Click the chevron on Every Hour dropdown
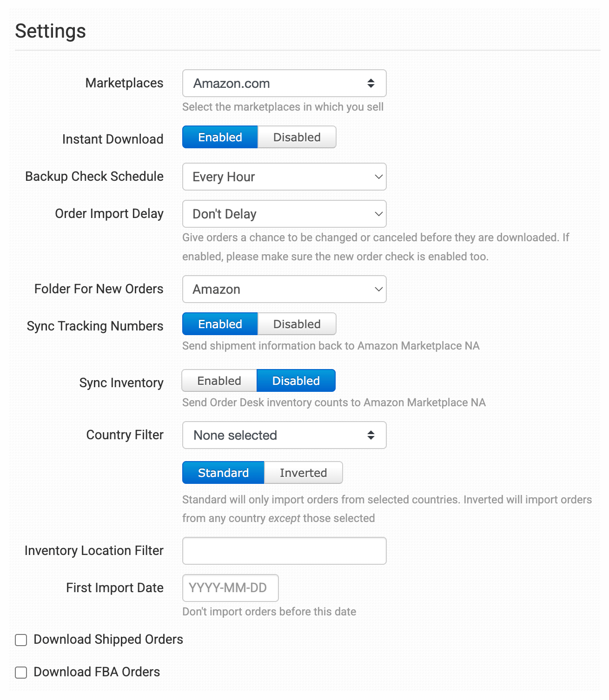Viewport: 609px width, 700px height. pos(378,177)
